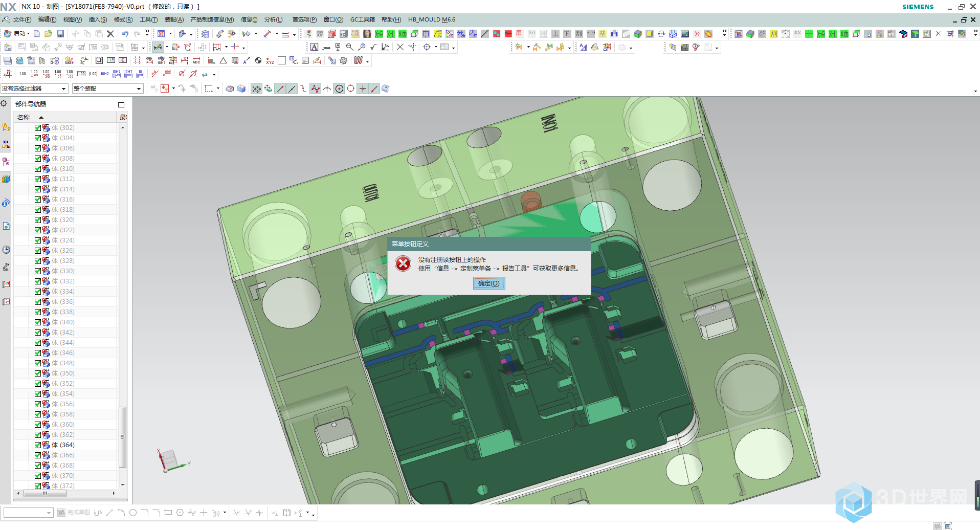
Task: Click the black X delete icon
Action: [x=110, y=34]
